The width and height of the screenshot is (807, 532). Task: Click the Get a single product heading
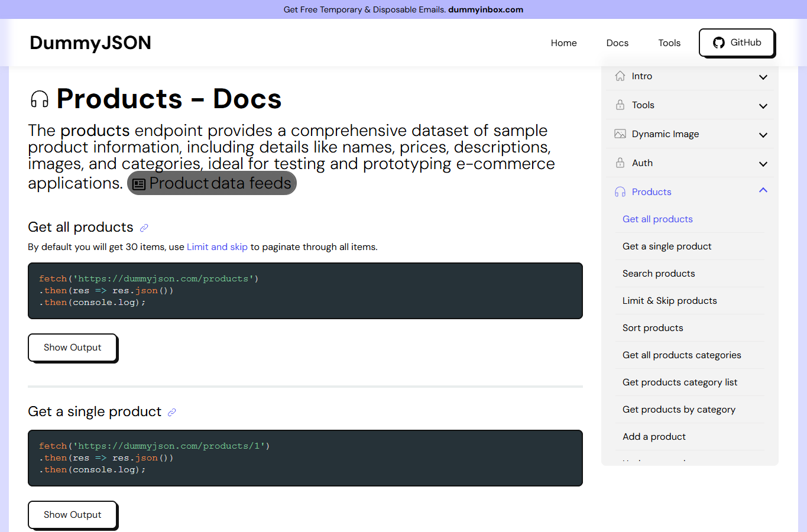coord(95,411)
